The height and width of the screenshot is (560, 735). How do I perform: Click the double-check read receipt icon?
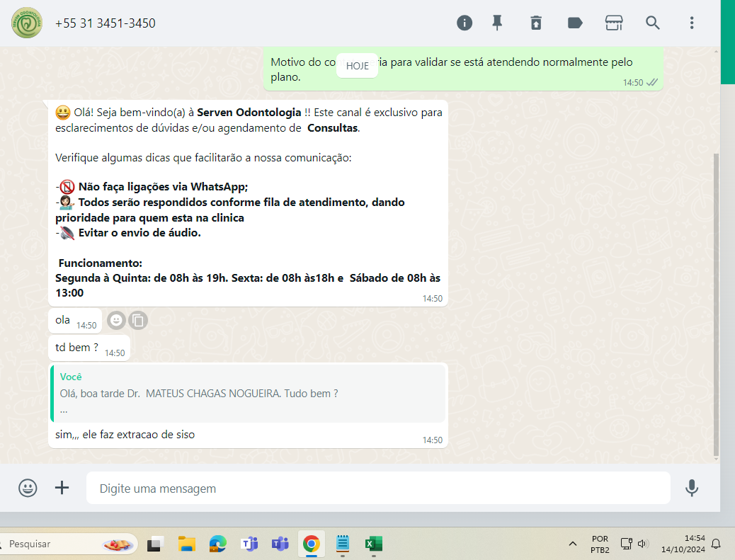pyautogui.click(x=652, y=82)
